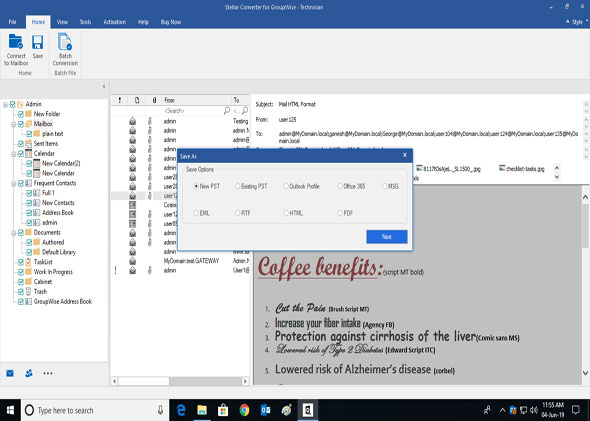Open the View ribbon tab
Viewport: 590px width, 421px height.
[62, 22]
